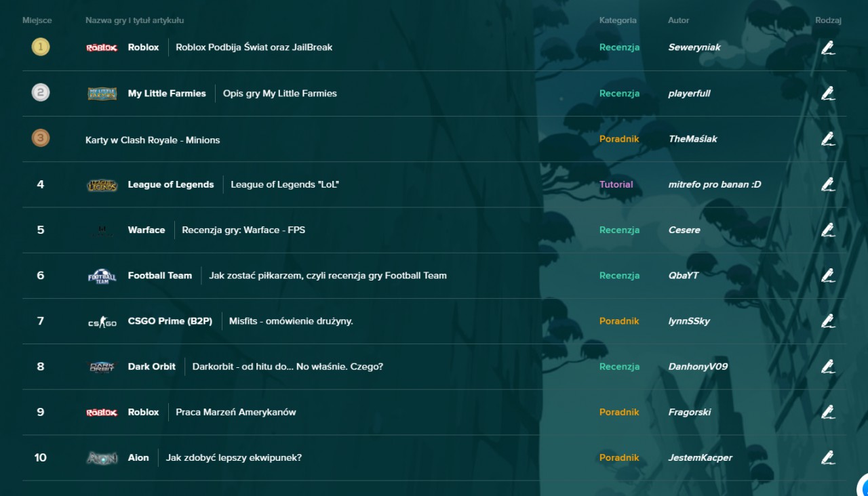Screen dimensions: 868x496
Task: Click the gold first-place medal icon
Action: click(41, 47)
